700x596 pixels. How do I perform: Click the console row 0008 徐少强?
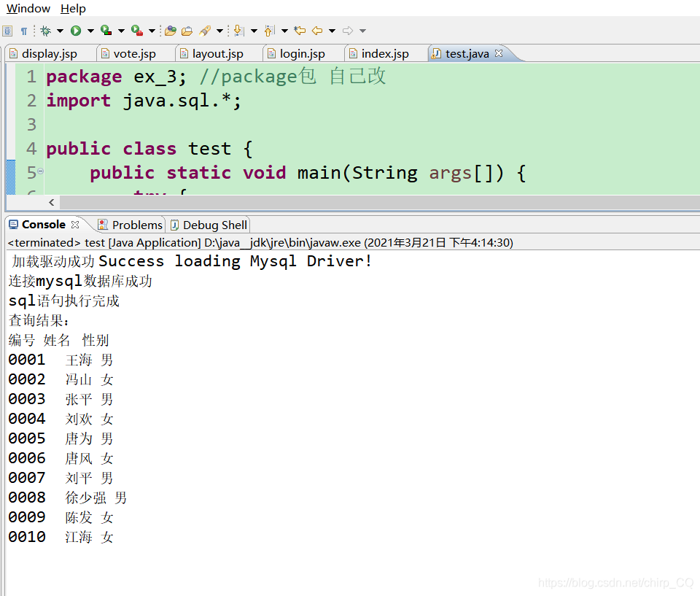coord(67,498)
